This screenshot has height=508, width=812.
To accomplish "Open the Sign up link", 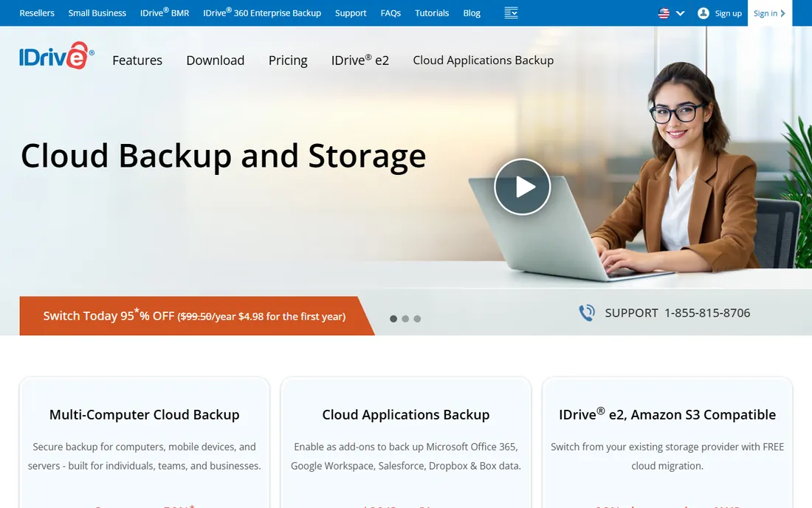I will pyautogui.click(x=728, y=13).
